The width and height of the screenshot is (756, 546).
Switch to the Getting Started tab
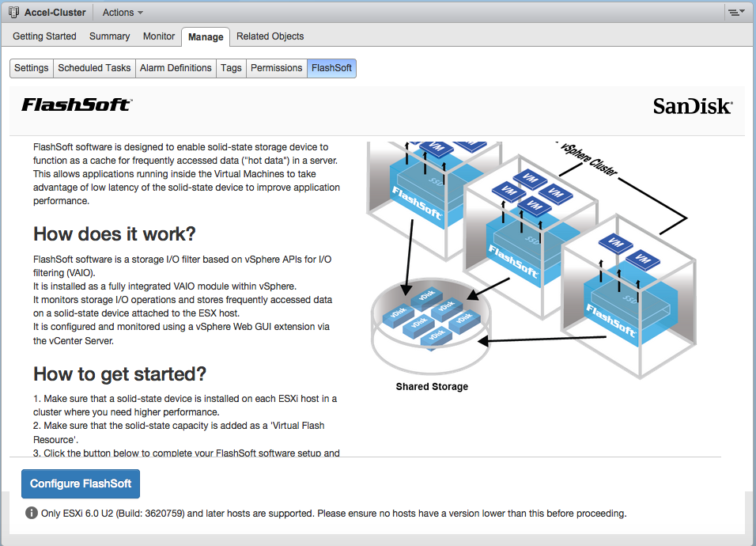click(44, 36)
